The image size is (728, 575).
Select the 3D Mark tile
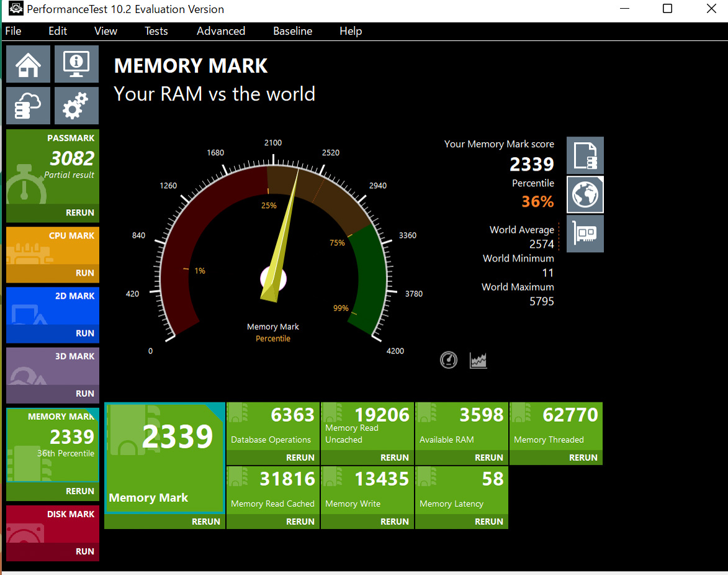(x=53, y=366)
